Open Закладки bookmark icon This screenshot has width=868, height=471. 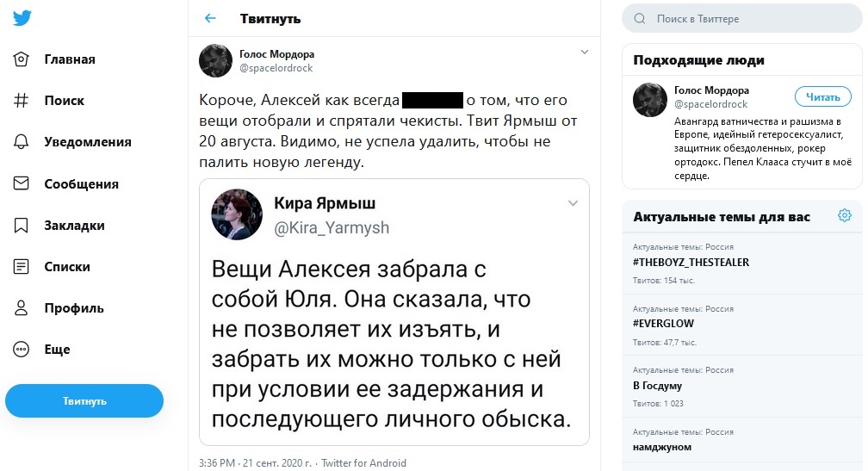[22, 226]
